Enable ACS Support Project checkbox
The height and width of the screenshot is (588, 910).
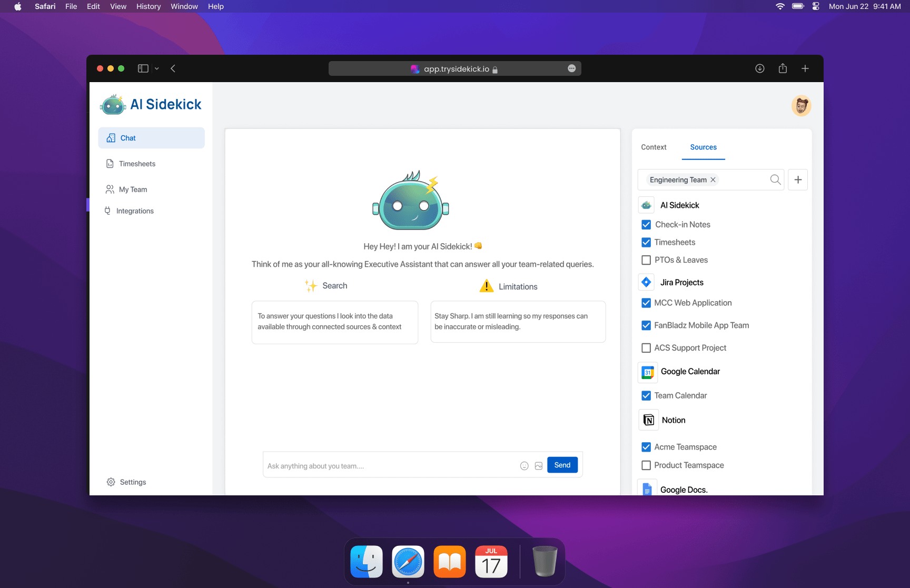point(646,348)
